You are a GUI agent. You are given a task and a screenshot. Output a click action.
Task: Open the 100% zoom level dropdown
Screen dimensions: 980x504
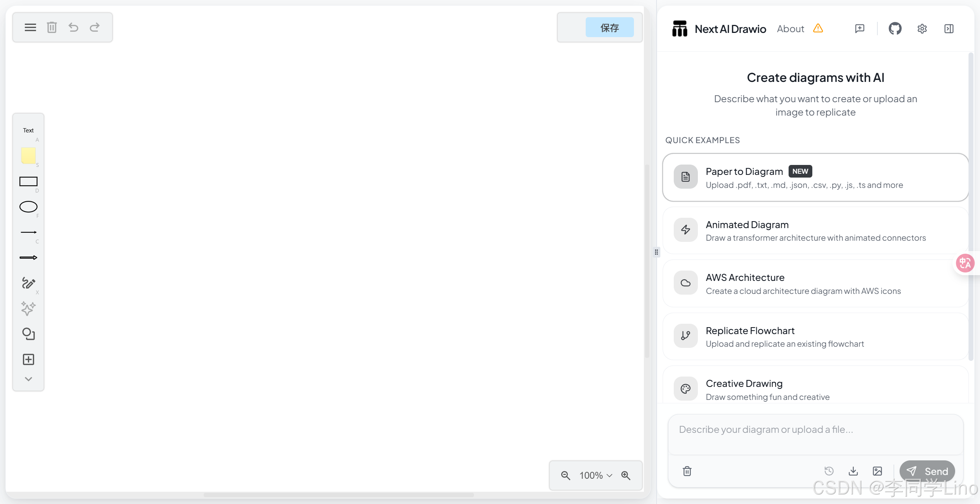pos(596,475)
